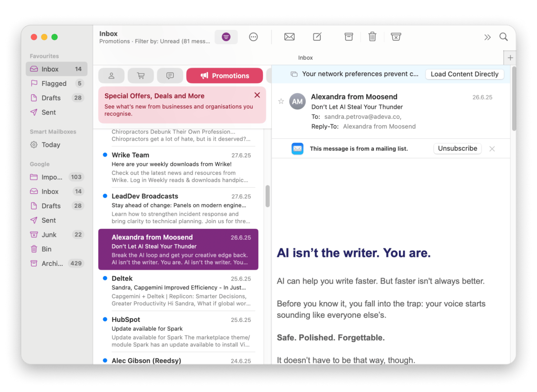Click the Archive message icon
Image resolution: width=537 pixels, height=392 pixels.
pyautogui.click(x=348, y=37)
